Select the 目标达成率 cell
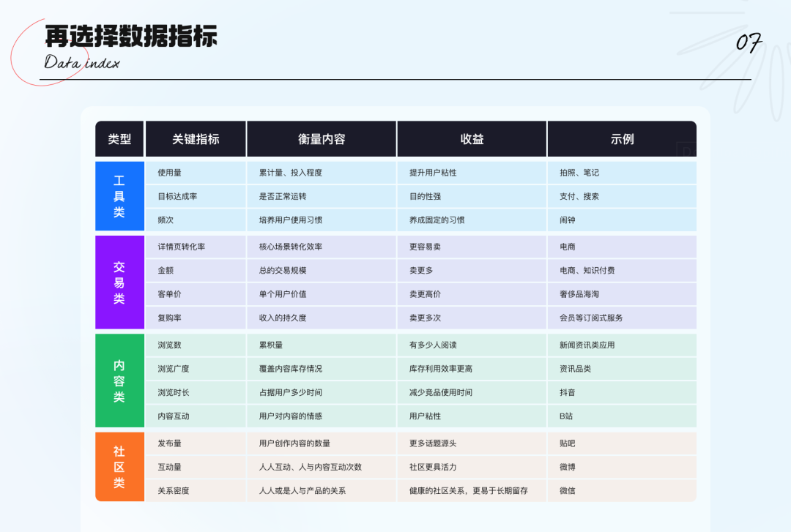Screen dimensions: 791x532 [196, 196]
